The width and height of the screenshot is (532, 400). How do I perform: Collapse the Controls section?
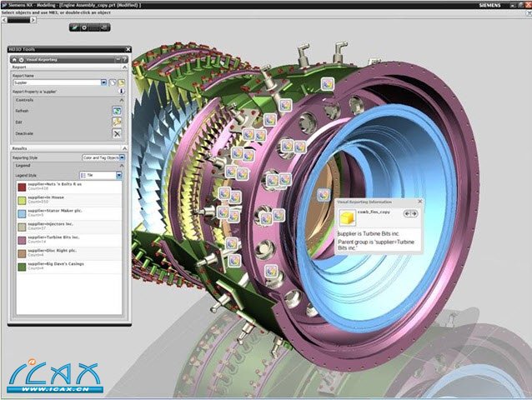coord(122,100)
